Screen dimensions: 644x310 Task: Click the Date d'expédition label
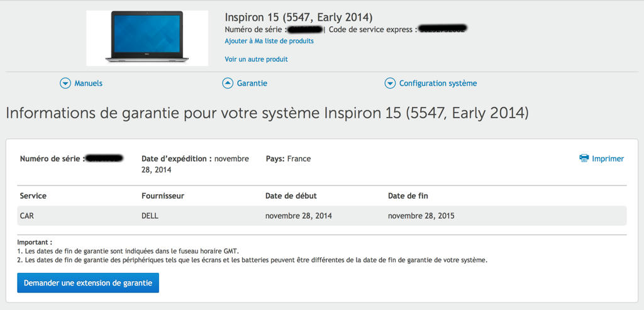tap(177, 158)
